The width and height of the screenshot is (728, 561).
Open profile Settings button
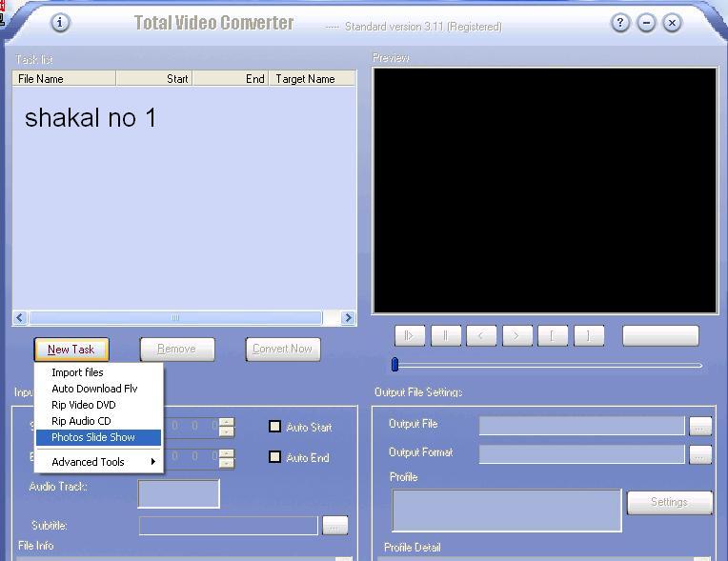[669, 502]
